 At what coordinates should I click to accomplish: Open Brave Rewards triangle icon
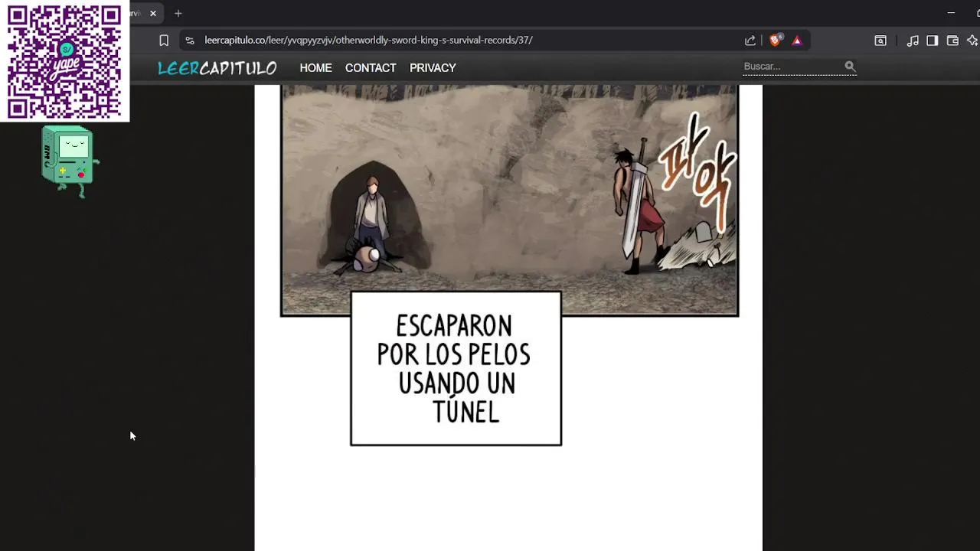pos(797,41)
